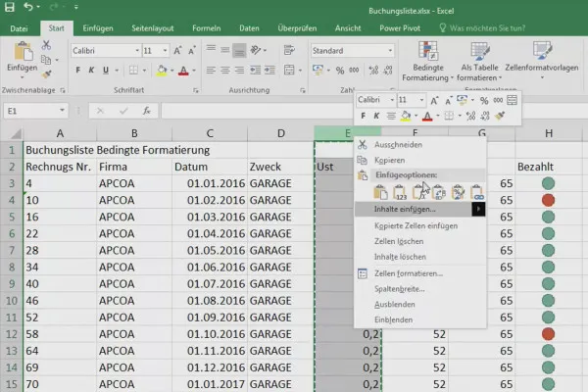The image size is (588, 392).
Task: Open Inhalte einfügen... submenu
Action: click(x=420, y=209)
